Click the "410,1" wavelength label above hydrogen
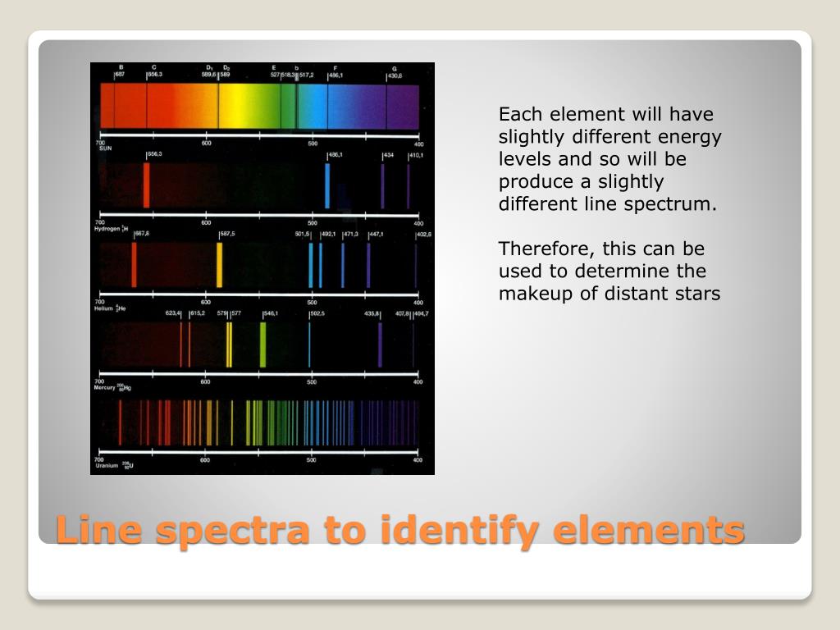Image resolution: width=840 pixels, height=630 pixels. point(416,155)
